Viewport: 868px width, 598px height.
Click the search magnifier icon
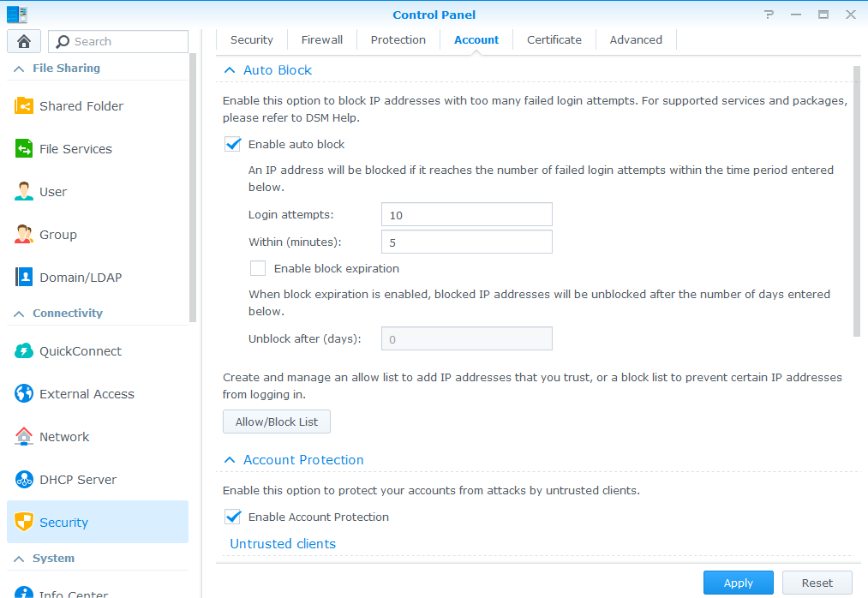click(63, 41)
